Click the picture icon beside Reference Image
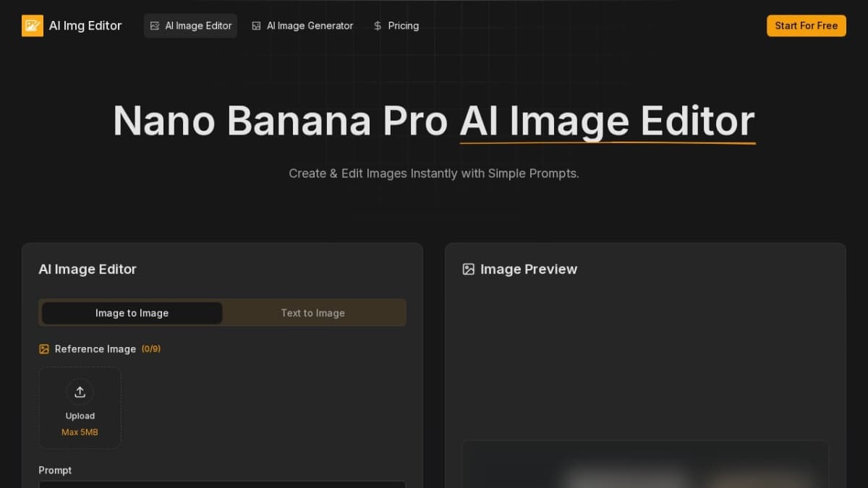The image size is (868, 488). [x=43, y=348]
